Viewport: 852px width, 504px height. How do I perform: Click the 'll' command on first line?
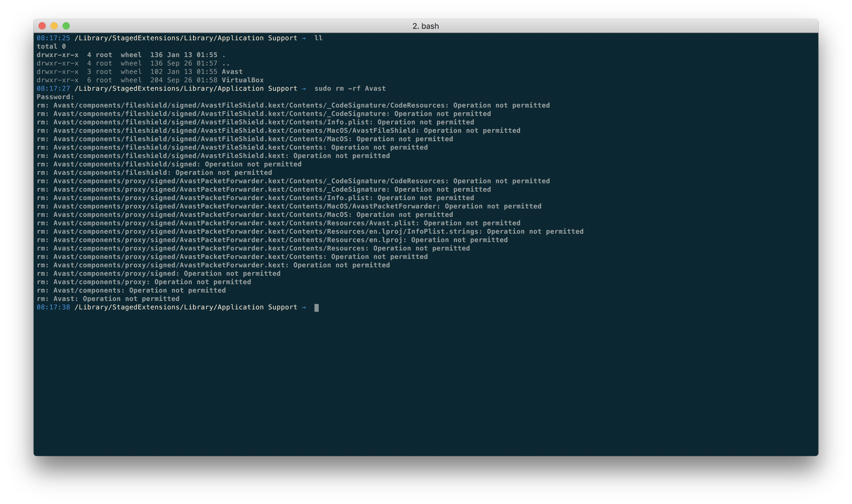(x=318, y=38)
